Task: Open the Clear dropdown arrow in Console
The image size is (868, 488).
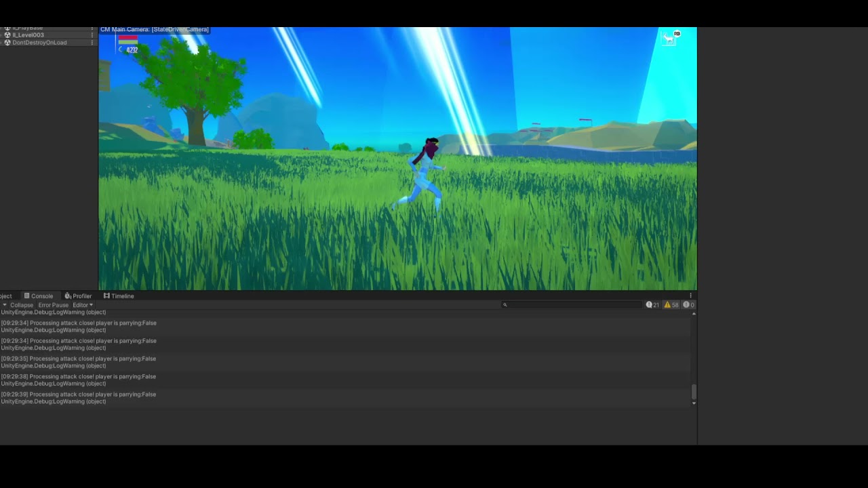Action: point(4,305)
